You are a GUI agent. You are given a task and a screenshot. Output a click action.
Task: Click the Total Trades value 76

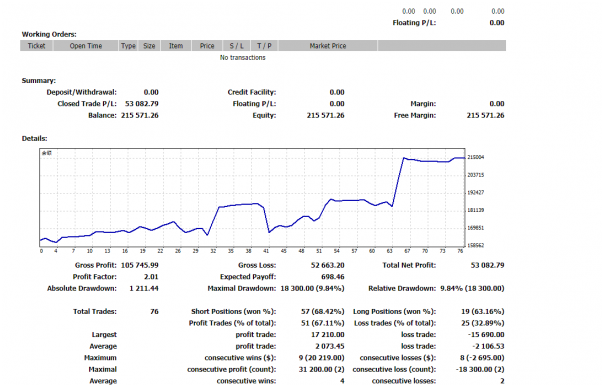pos(154,311)
